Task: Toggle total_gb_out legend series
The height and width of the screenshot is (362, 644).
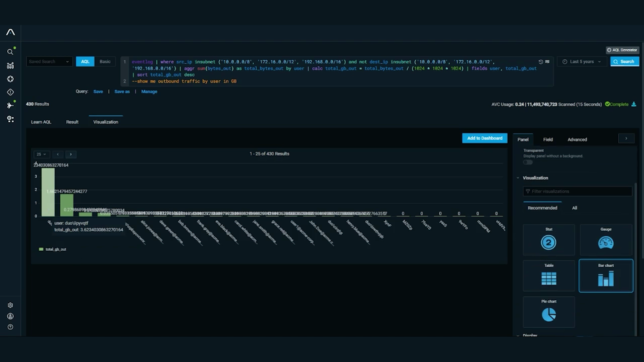Action: pyautogui.click(x=53, y=249)
